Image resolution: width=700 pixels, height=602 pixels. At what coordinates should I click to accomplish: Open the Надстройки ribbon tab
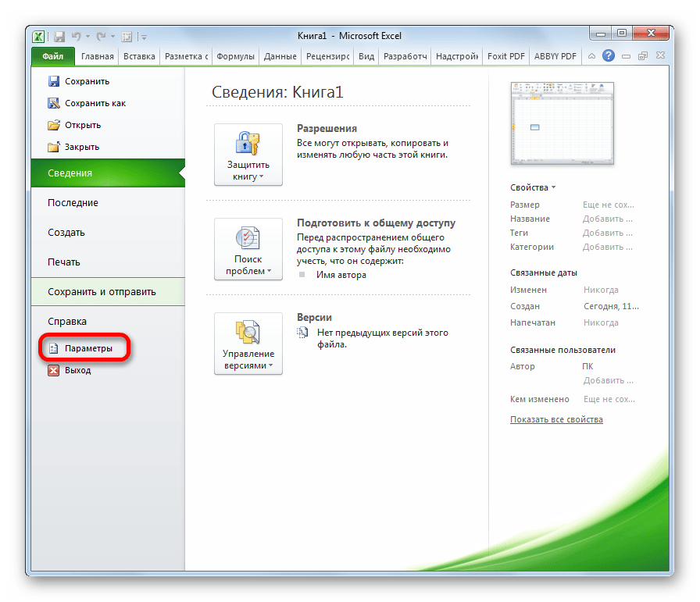(x=457, y=56)
